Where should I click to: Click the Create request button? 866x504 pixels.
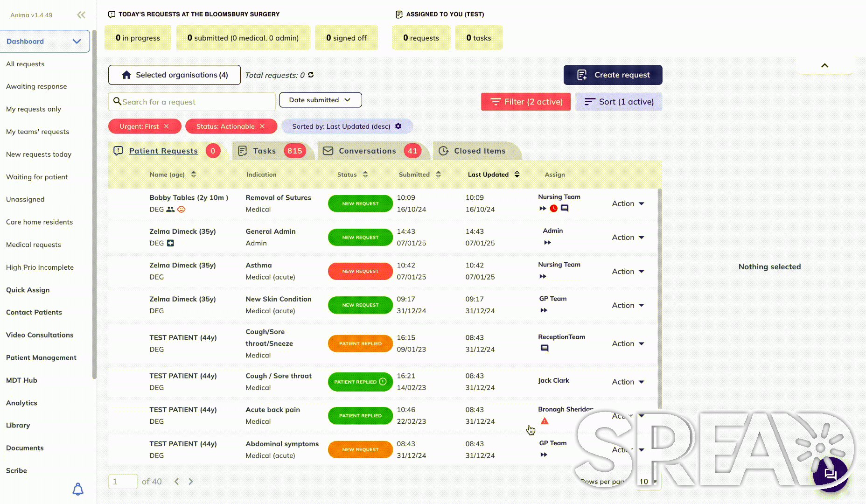point(613,75)
